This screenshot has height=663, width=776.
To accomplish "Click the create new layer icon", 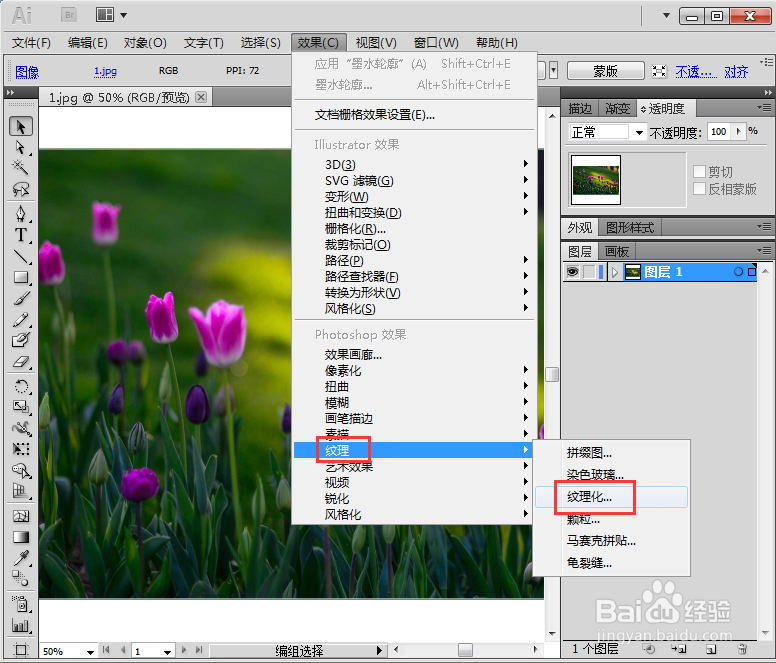I will pos(711,649).
